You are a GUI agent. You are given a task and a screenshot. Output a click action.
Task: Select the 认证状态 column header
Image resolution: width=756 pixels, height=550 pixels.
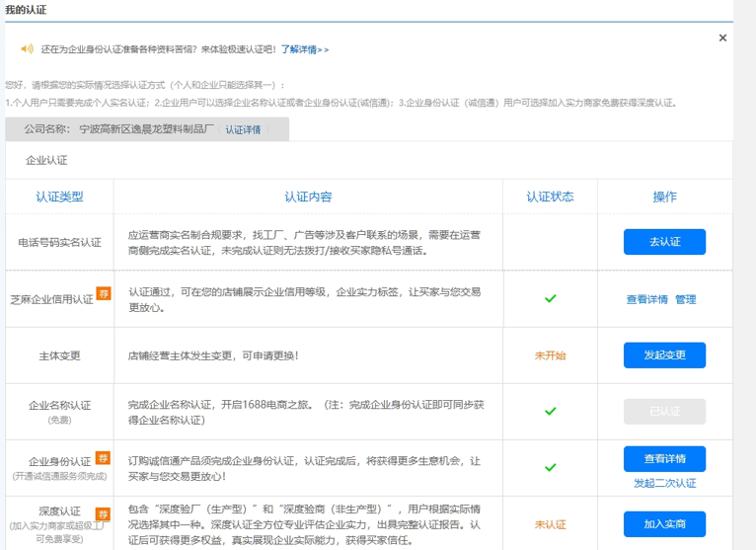point(550,196)
